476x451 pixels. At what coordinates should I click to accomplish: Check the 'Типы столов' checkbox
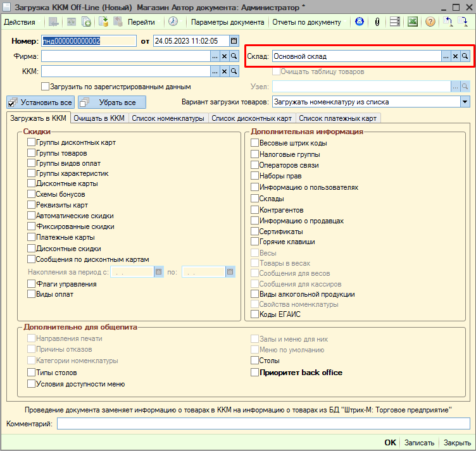[x=31, y=372]
